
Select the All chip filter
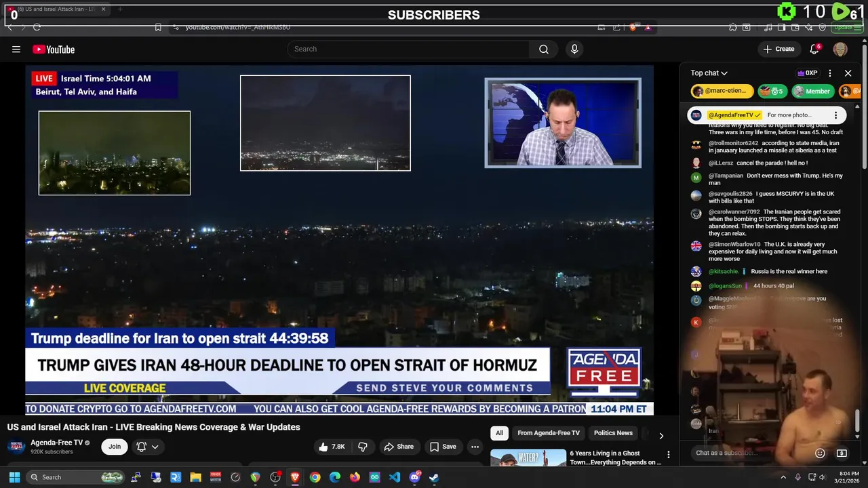click(x=499, y=433)
